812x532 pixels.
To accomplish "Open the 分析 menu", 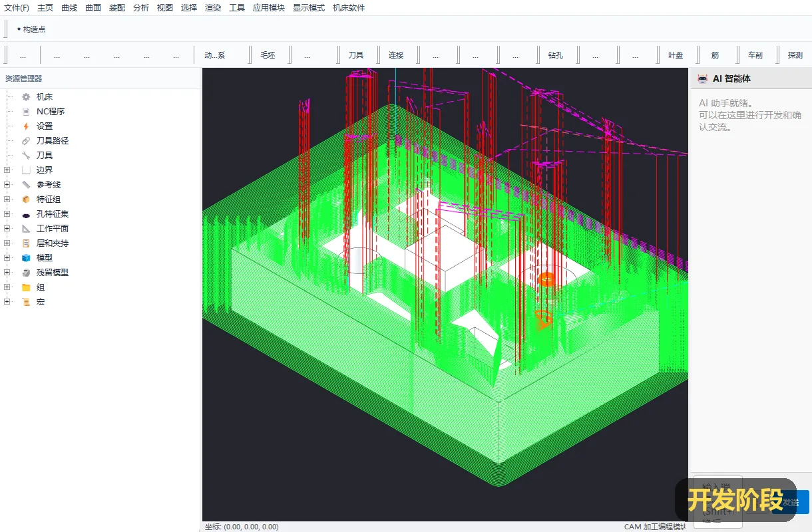I will coord(141,8).
